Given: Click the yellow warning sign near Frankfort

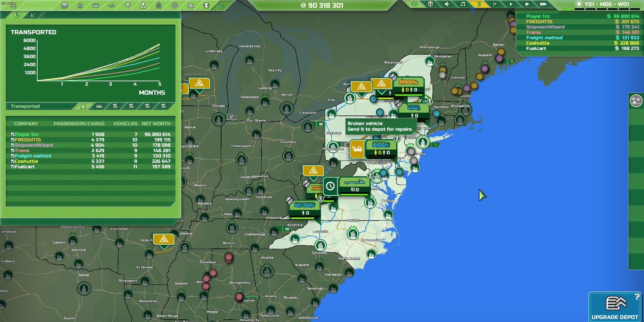Looking at the screenshot, I should point(313,171).
